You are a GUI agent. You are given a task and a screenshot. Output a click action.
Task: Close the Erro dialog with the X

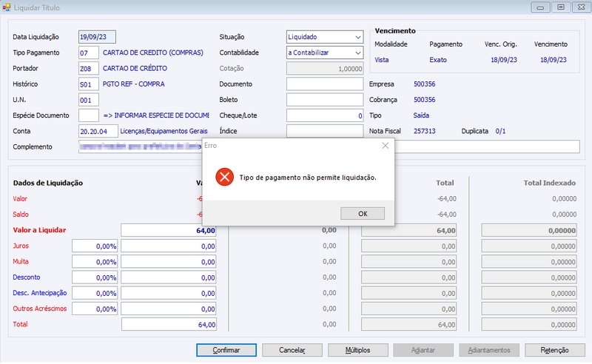(385, 145)
